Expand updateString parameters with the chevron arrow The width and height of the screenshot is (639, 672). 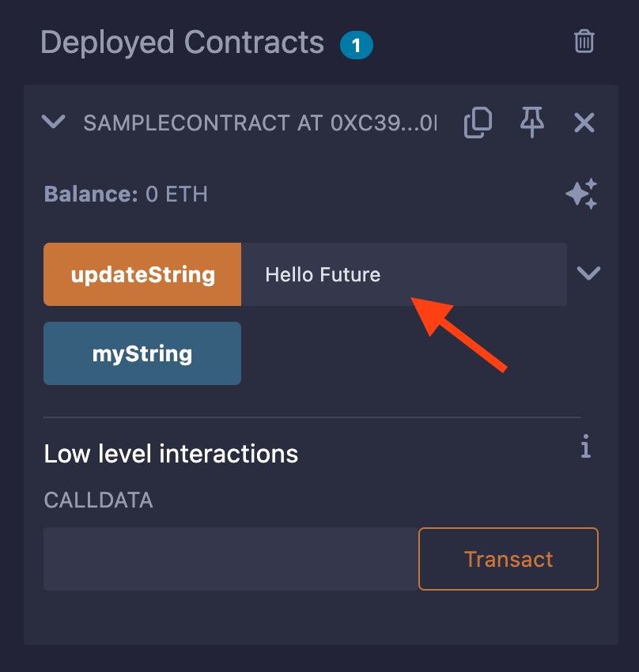pos(588,273)
